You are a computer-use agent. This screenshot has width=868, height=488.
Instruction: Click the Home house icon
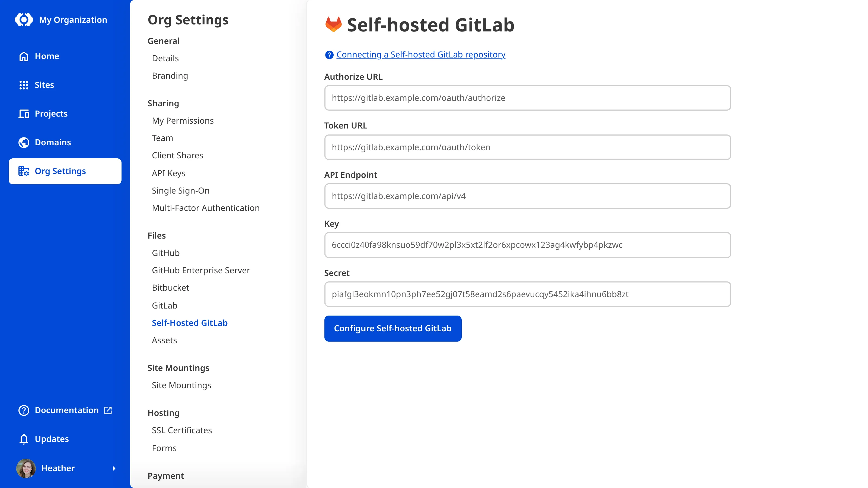pyautogui.click(x=24, y=56)
